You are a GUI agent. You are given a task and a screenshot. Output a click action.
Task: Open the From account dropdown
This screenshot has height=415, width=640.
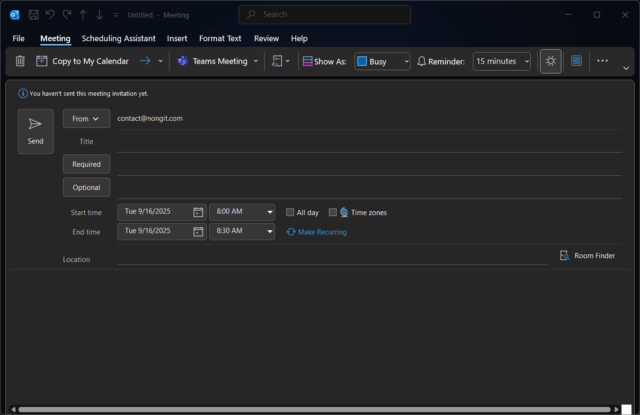pos(86,118)
